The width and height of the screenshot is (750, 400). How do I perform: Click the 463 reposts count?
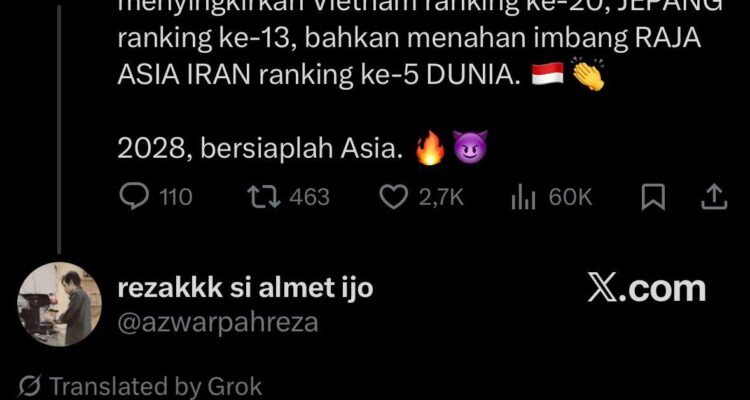(309, 198)
